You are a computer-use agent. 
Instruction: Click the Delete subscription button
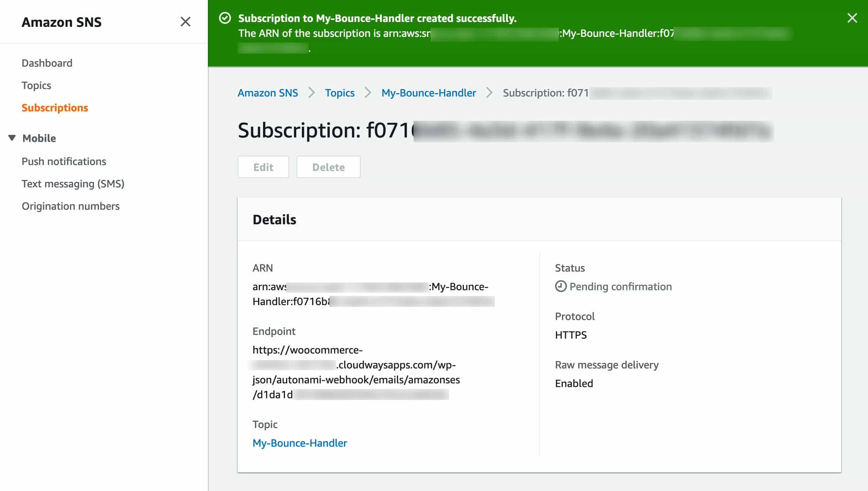coord(329,167)
